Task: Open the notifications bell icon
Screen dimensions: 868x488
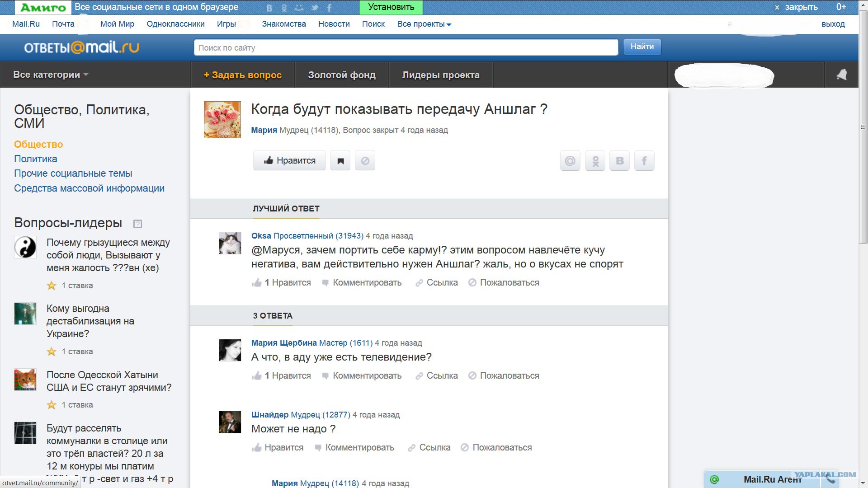Action: (841, 75)
